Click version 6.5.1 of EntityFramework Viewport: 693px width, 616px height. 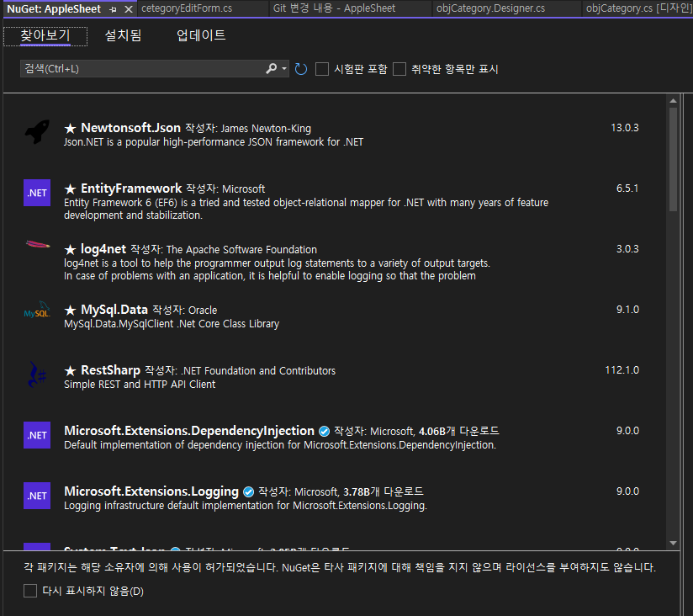point(627,189)
